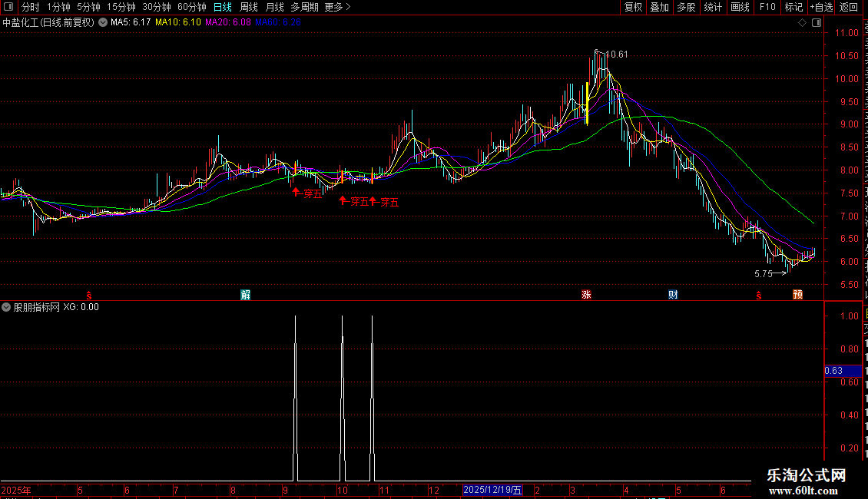This screenshot has width=868, height=499.
Task: Click the MA5: 6.17 label
Action: (x=131, y=22)
